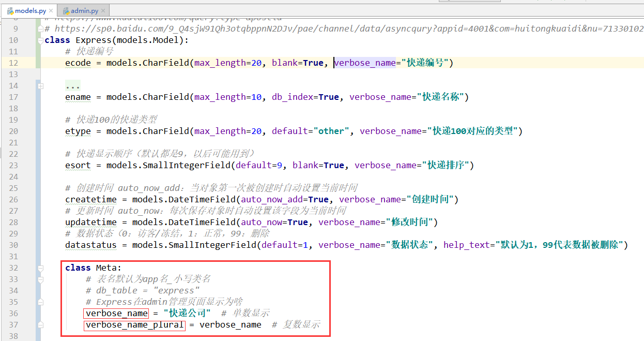Click the string "快递排序" on line 23
The image size is (644, 341).
pyautogui.click(x=446, y=166)
